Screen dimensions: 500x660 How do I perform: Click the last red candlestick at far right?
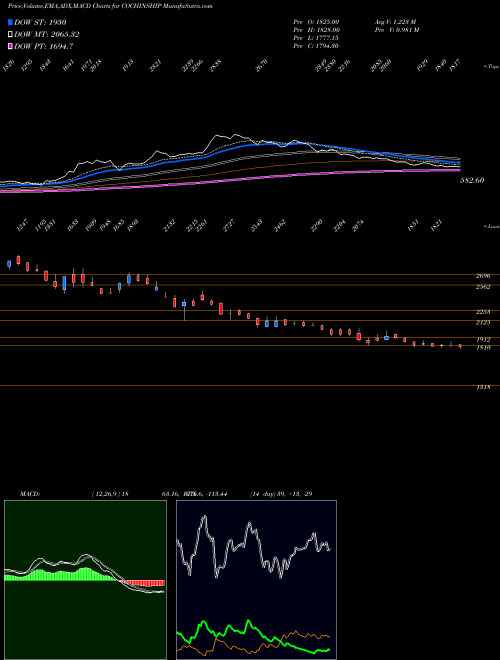460,346
